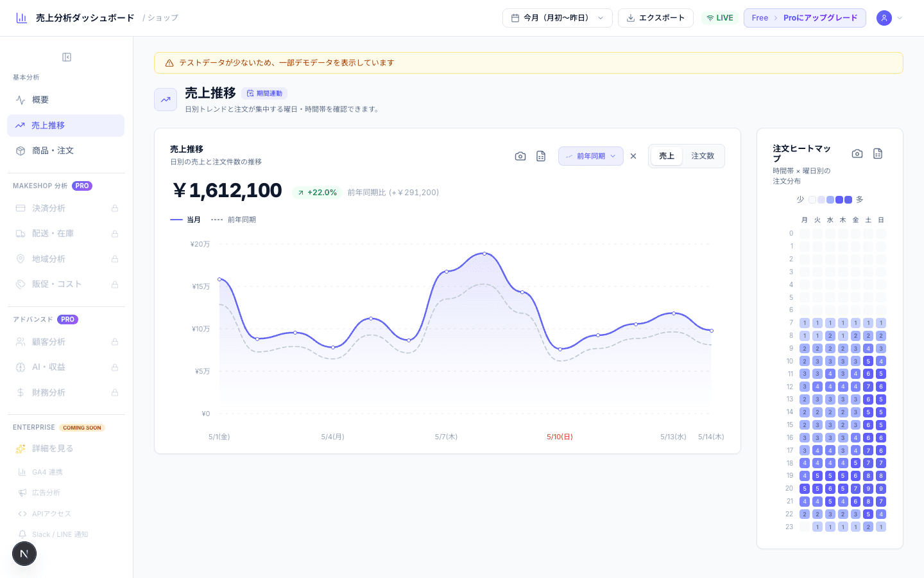Screen dimensions: 924x578
Task: Capture heatmap with camera icon
Action: coord(857,153)
